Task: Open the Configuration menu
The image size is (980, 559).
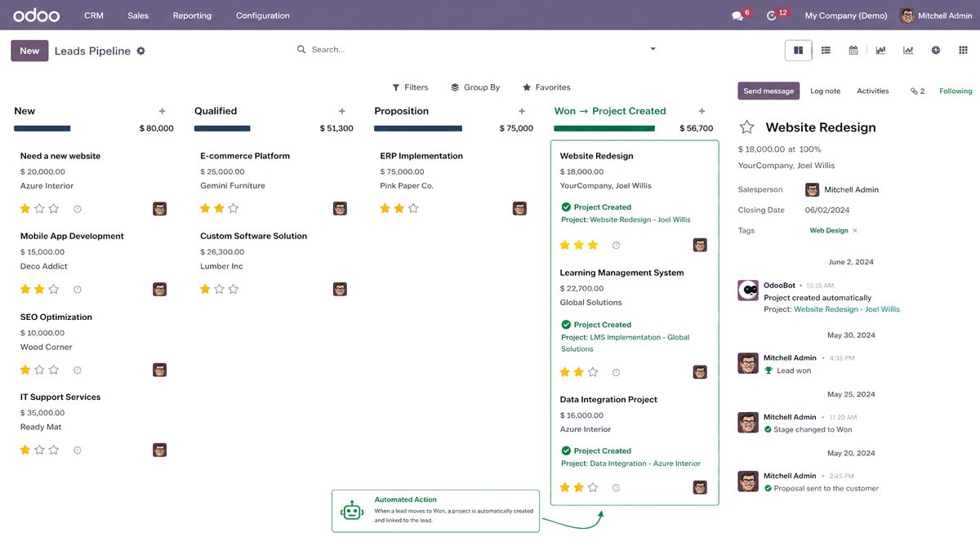Action: [x=263, y=16]
